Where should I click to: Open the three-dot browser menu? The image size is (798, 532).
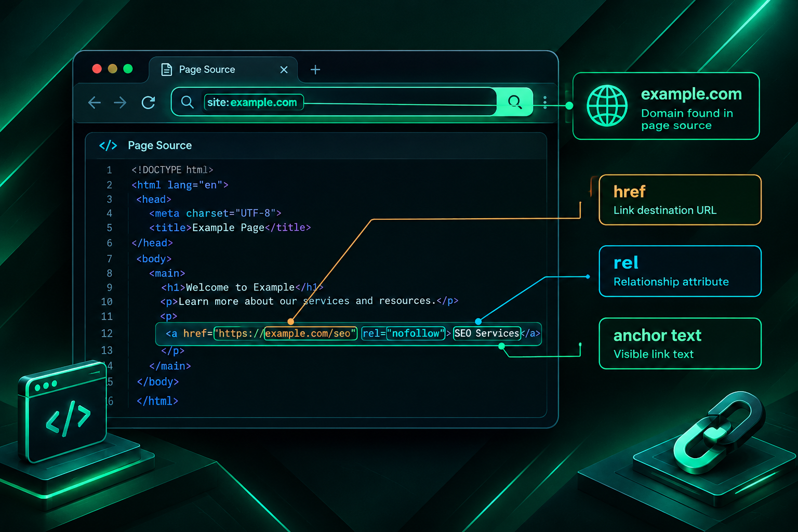click(x=545, y=102)
